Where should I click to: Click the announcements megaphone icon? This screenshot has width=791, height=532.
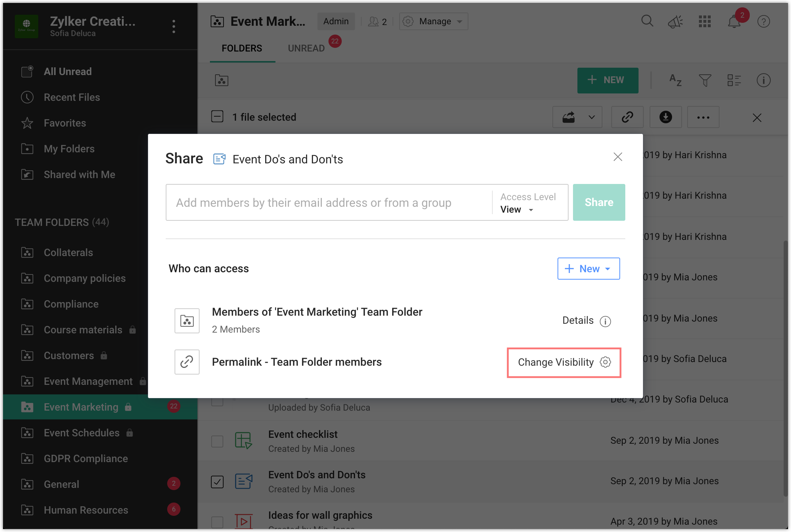pyautogui.click(x=675, y=22)
